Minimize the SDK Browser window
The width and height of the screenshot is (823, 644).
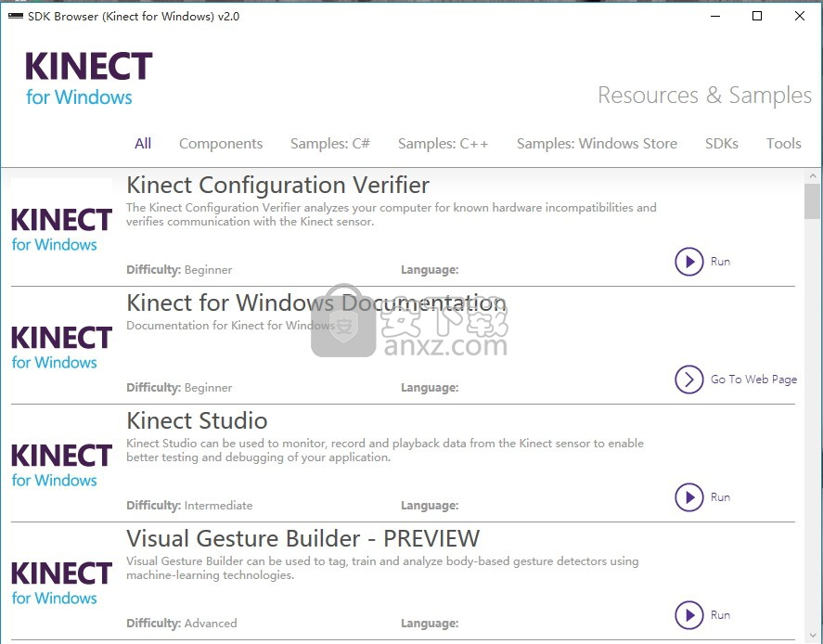point(714,17)
